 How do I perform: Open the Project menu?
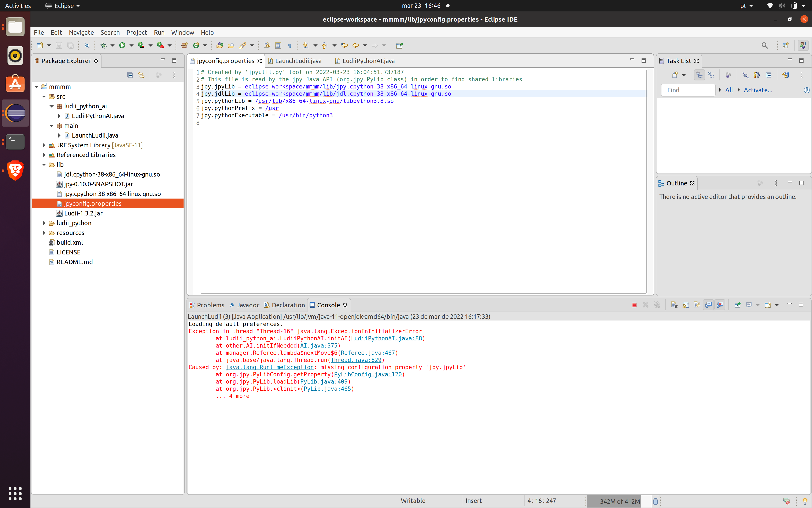coord(137,33)
